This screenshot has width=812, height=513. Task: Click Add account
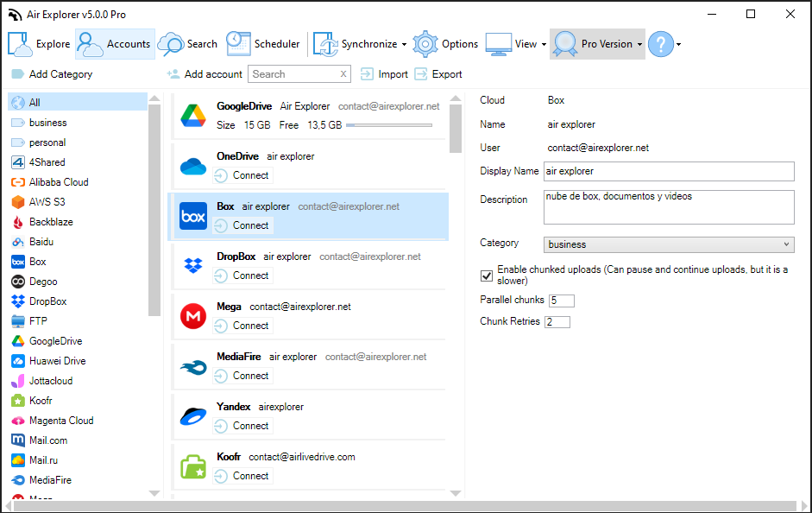(x=205, y=74)
